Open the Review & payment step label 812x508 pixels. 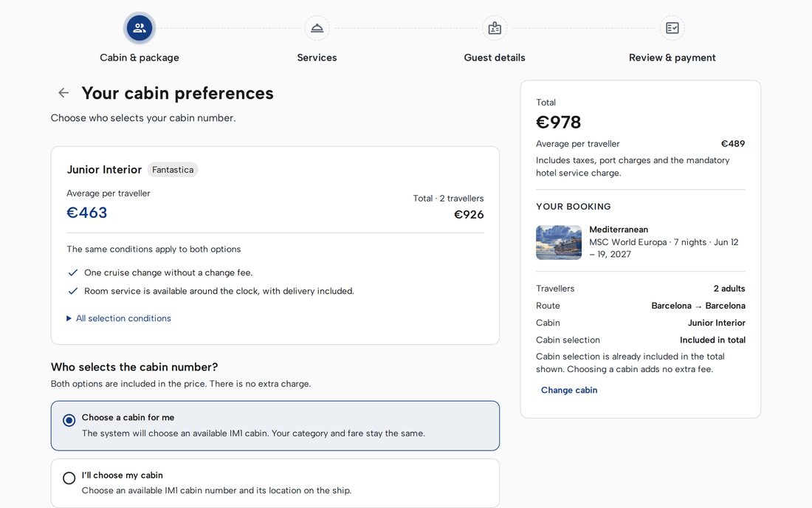[x=672, y=58]
